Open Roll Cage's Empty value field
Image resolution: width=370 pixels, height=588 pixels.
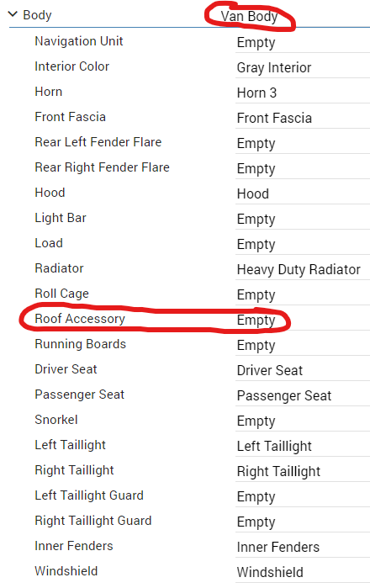tap(303, 294)
